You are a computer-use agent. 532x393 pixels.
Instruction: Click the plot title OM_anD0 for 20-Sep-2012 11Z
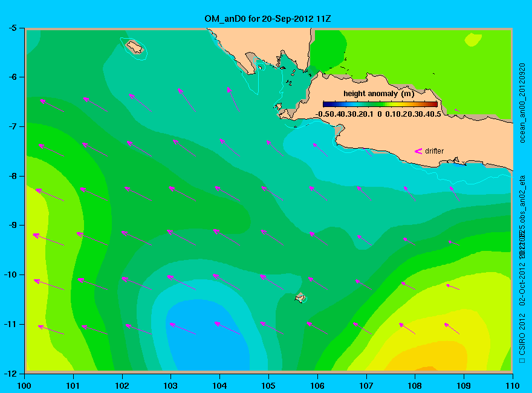pyautogui.click(x=267, y=18)
